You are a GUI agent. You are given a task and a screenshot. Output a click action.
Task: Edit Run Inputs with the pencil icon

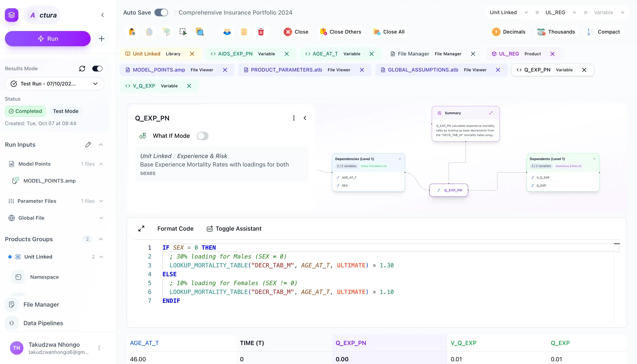tap(88, 145)
